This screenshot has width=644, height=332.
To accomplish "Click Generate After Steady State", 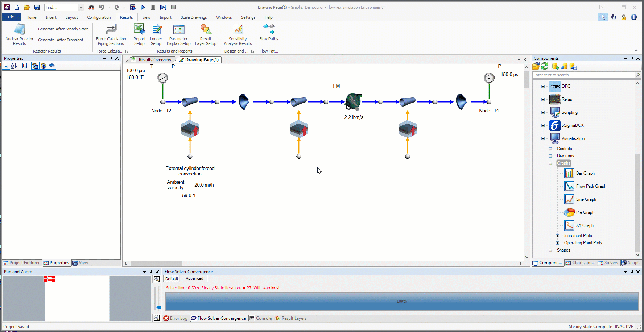I will click(x=63, y=29).
